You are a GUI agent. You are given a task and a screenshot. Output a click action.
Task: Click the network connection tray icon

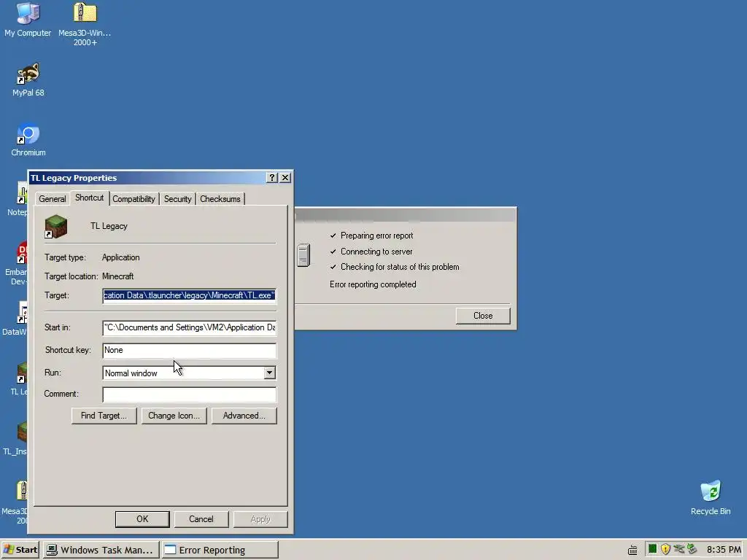point(679,549)
